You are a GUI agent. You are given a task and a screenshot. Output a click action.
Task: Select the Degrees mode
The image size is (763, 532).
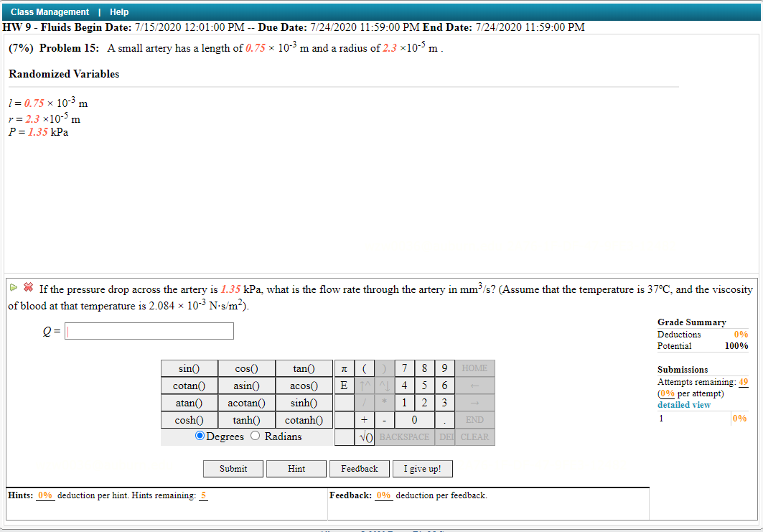[x=200, y=435]
